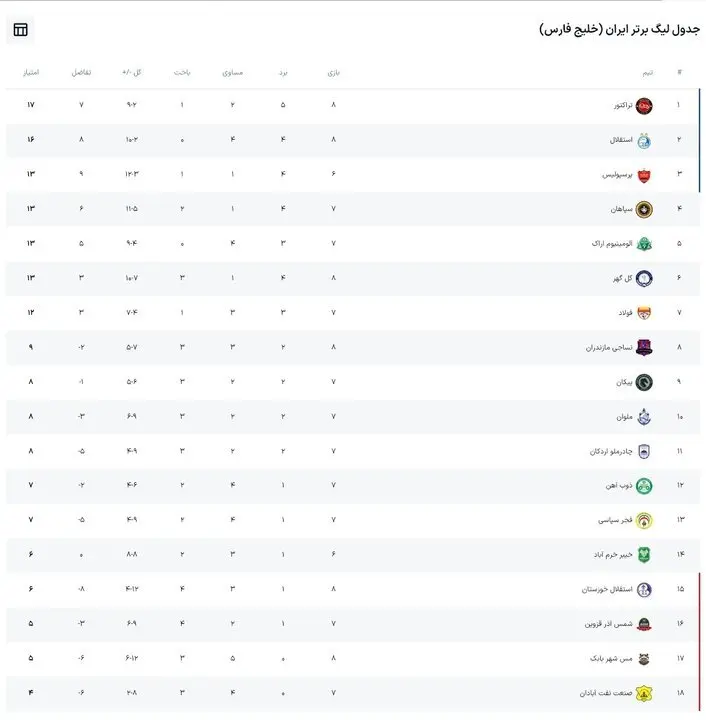Open the تراکتور team name link
The width and height of the screenshot is (706, 720).
[623, 105]
